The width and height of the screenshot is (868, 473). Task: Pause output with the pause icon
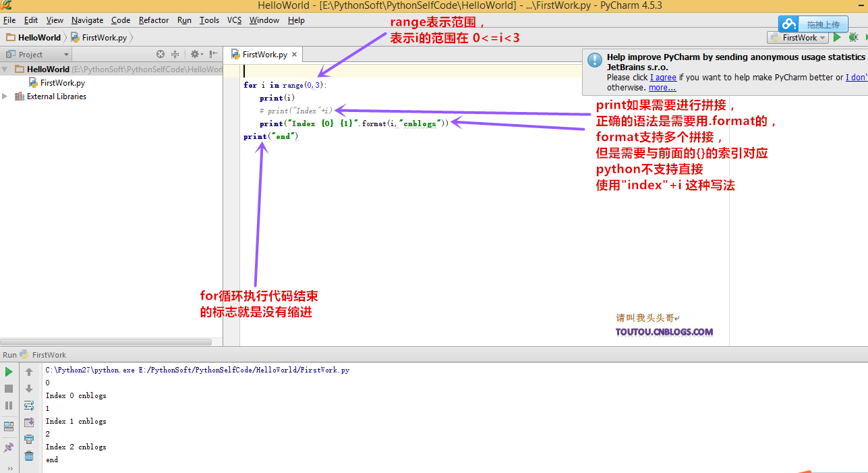(x=9, y=406)
